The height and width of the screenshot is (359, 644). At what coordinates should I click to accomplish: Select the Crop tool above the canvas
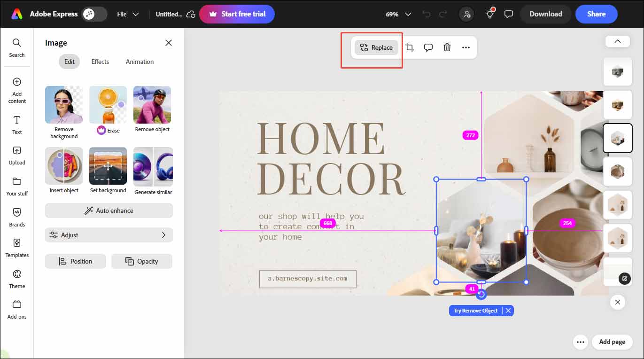(410, 47)
